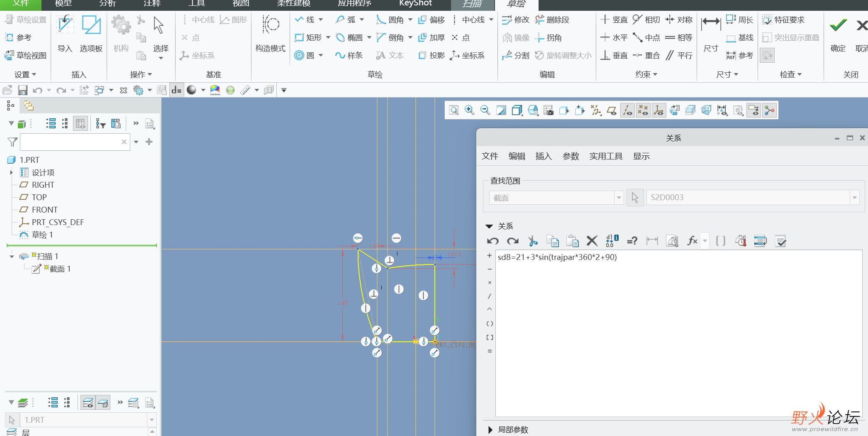Open 参数 menu in Relations dialog

tap(571, 156)
